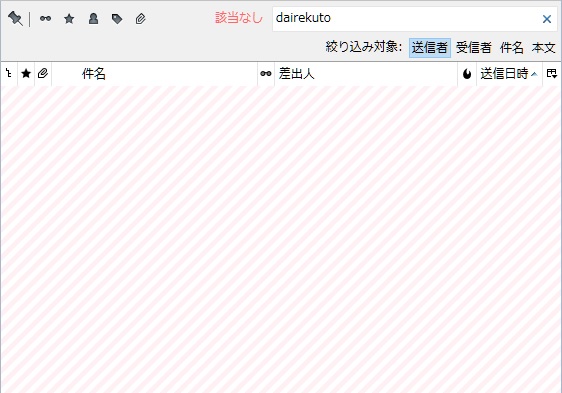Toggle 送信者 filter target

[430, 48]
